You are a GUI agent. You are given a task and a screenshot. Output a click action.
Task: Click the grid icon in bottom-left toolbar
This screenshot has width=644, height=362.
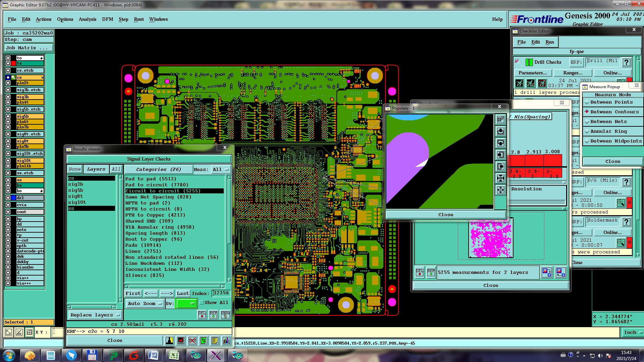coord(30,332)
